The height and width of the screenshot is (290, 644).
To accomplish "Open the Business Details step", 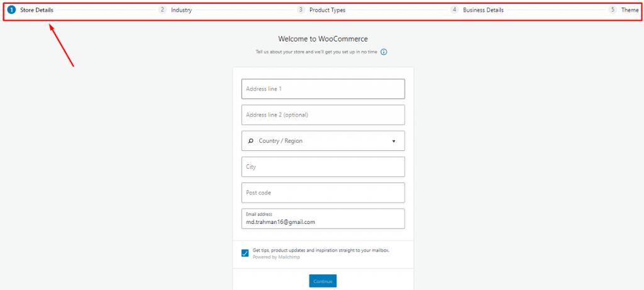I will pos(484,10).
